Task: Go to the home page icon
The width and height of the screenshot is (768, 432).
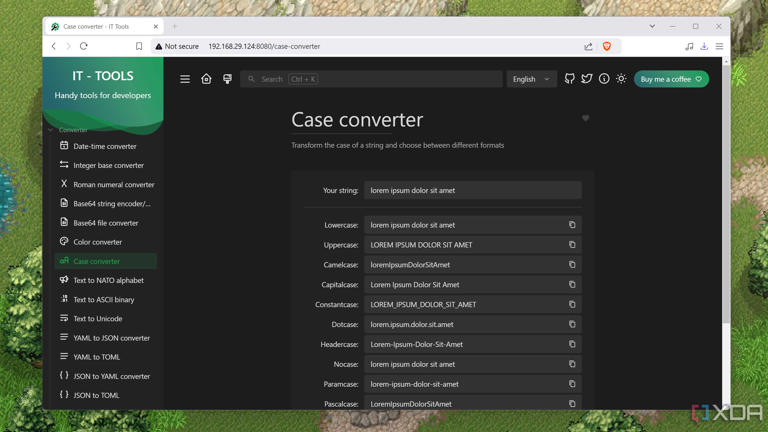Action: point(206,79)
